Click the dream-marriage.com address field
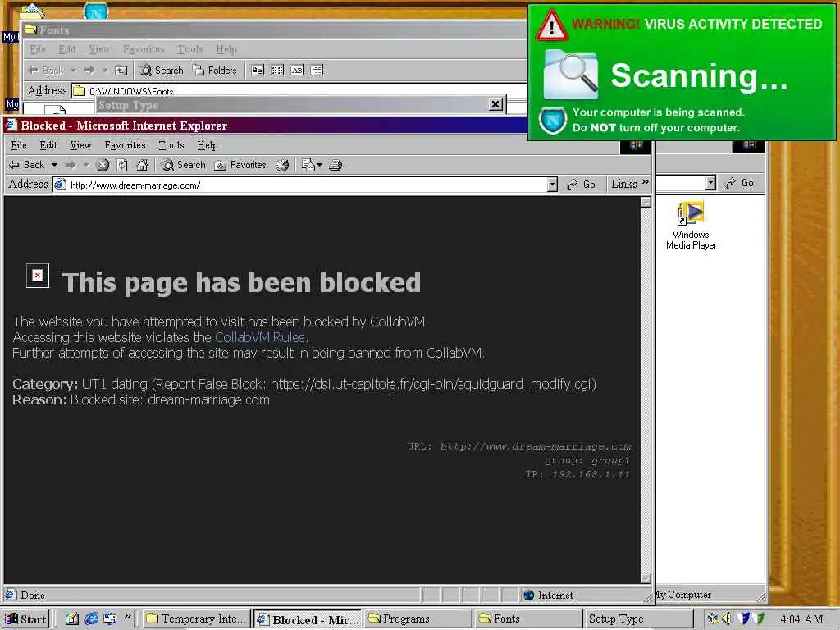Viewport: 840px width, 630px height. pyautogui.click(x=307, y=185)
